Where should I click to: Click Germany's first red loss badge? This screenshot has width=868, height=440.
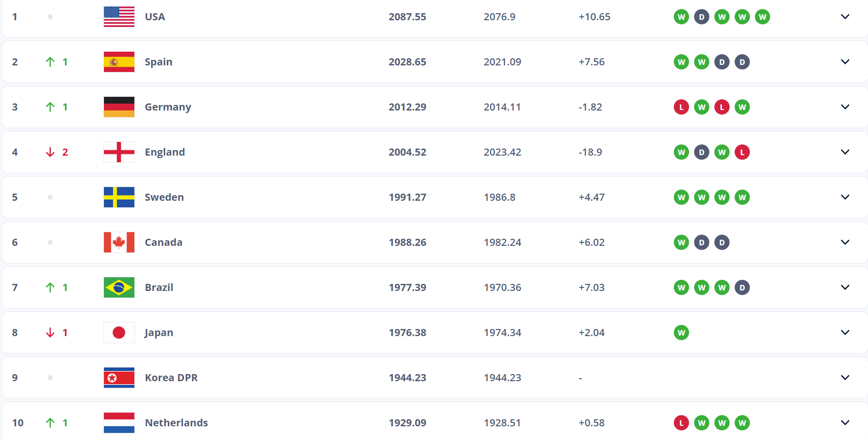[681, 107]
